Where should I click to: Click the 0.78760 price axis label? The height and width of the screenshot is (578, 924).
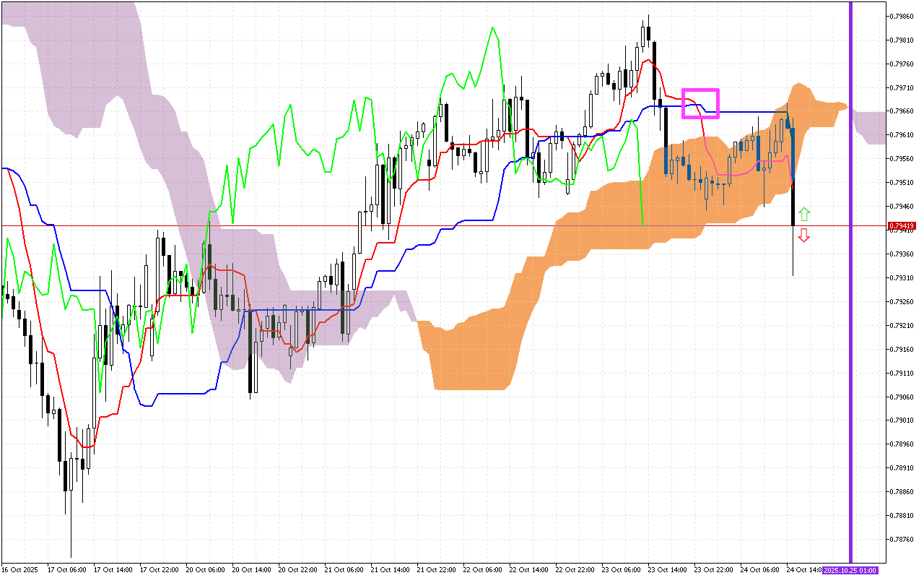pyautogui.click(x=903, y=539)
